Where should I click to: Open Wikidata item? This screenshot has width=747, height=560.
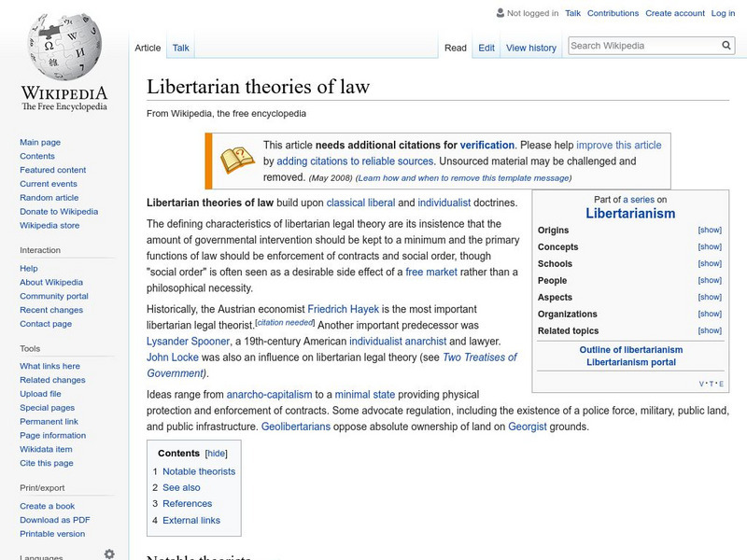(x=46, y=449)
